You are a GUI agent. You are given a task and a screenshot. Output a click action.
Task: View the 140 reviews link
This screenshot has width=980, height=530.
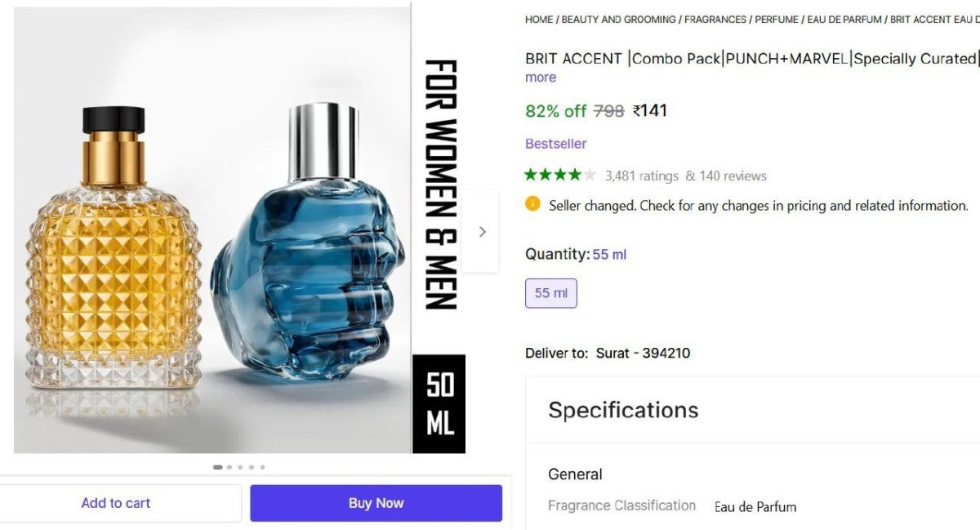click(733, 176)
